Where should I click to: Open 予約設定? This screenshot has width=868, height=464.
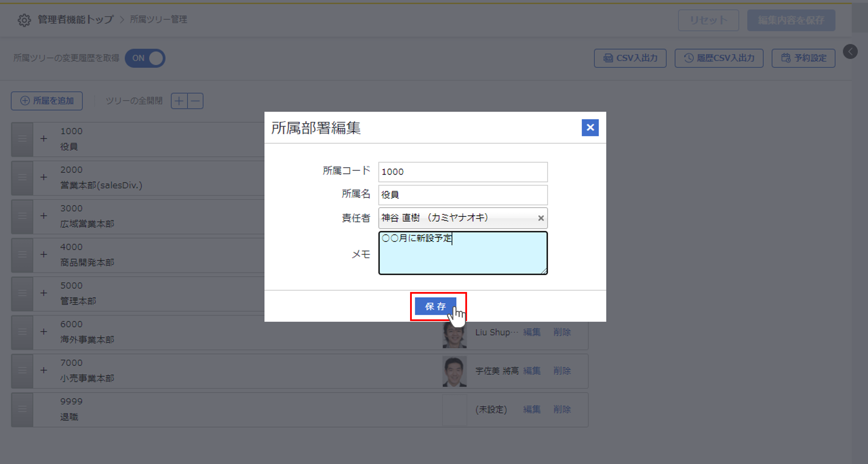[803, 58]
